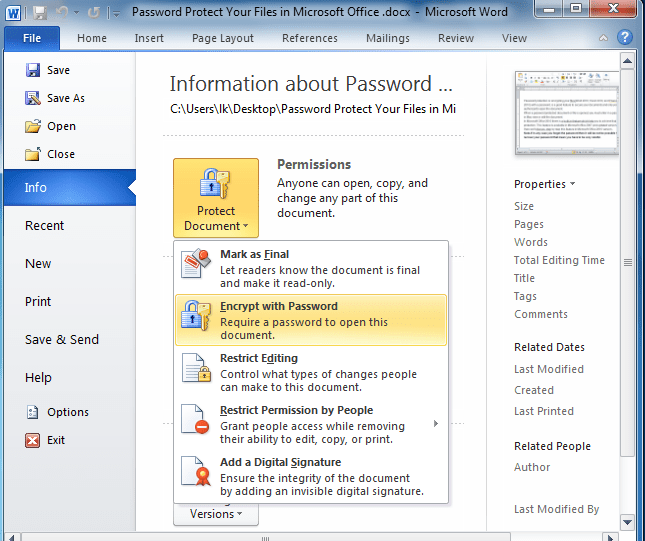Open the Undo history dropdown arrow
645x541 pixels.
[x=77, y=13]
